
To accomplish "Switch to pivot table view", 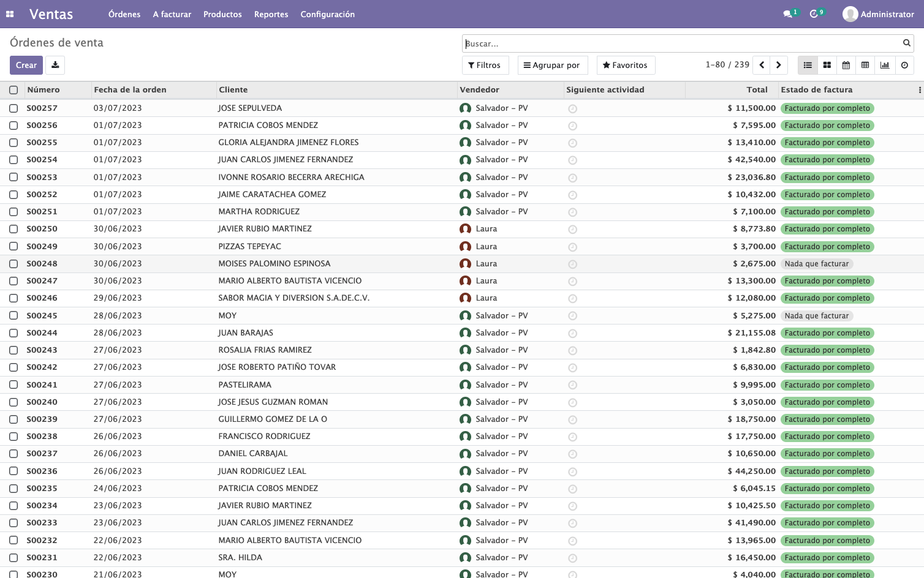I will [865, 65].
